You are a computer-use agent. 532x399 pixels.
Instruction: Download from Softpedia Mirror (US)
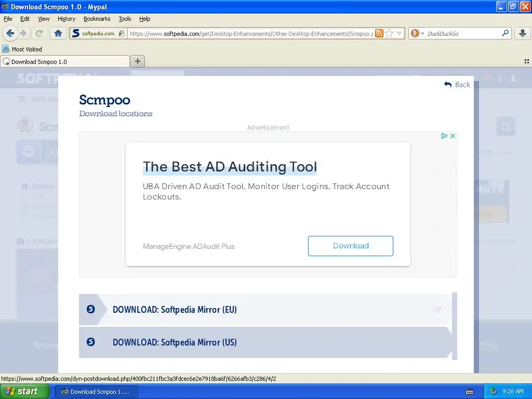pos(265,342)
